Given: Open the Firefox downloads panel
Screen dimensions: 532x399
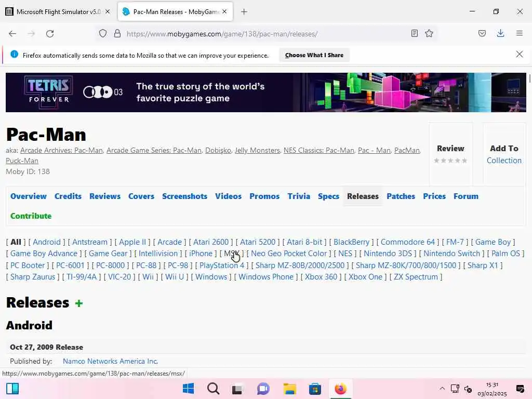Looking at the screenshot, I should [500, 33].
